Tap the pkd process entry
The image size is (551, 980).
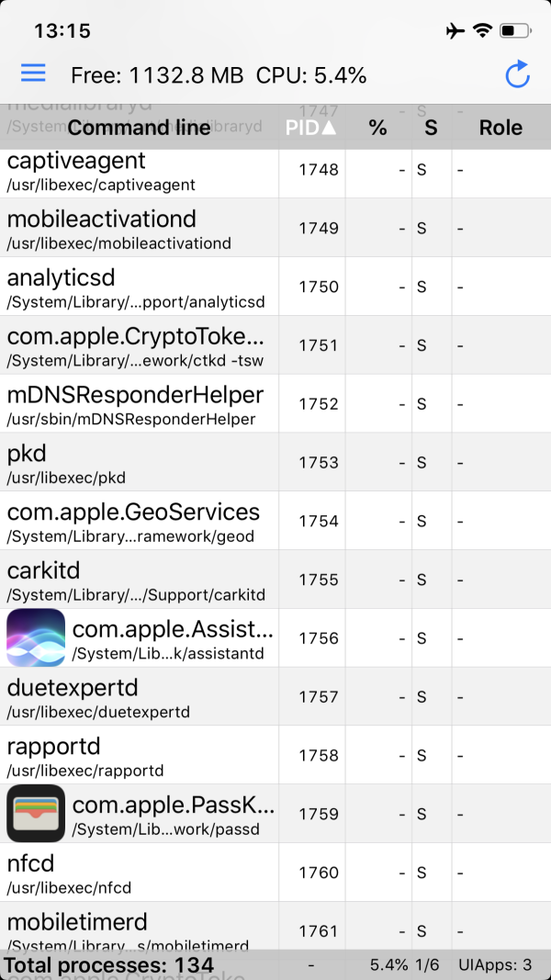pyautogui.click(x=138, y=463)
